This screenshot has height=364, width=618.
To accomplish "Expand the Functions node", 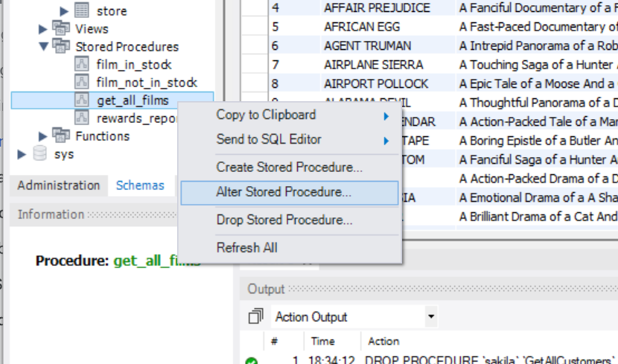I will point(42,136).
